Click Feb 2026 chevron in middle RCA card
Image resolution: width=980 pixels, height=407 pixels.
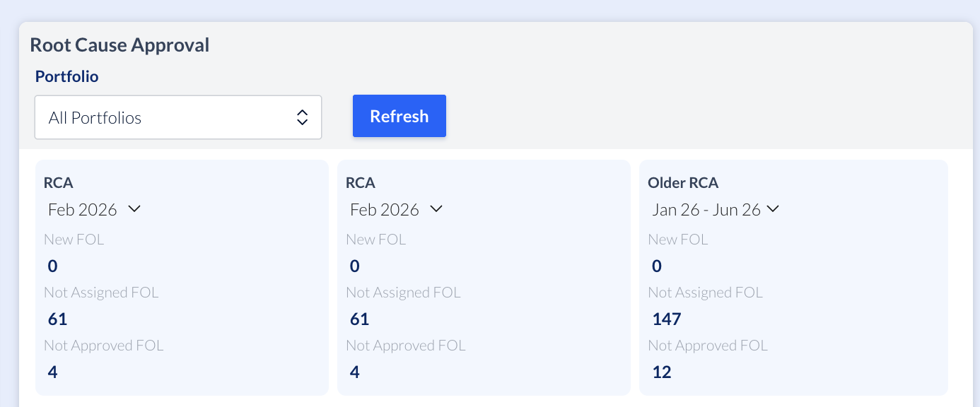436,209
